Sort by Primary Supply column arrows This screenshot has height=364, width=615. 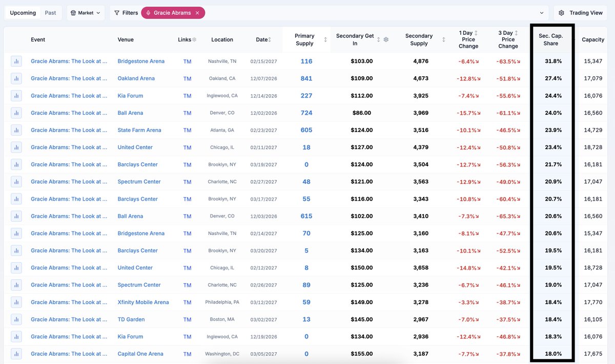click(x=325, y=39)
